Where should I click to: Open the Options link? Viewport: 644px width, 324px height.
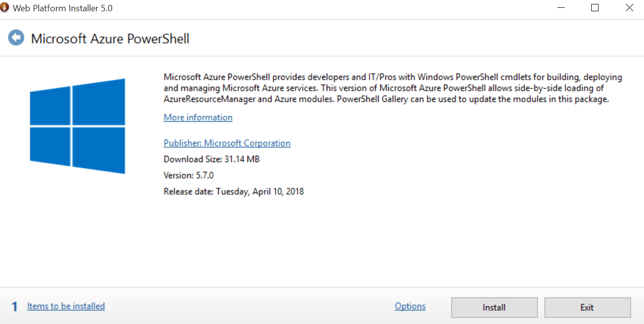[x=410, y=306]
